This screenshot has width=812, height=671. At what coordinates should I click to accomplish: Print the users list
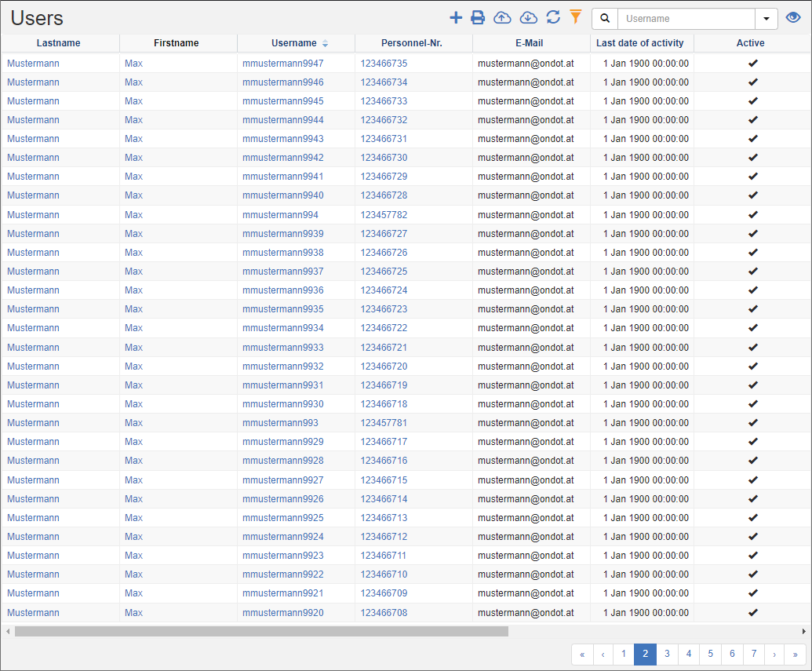coord(479,17)
